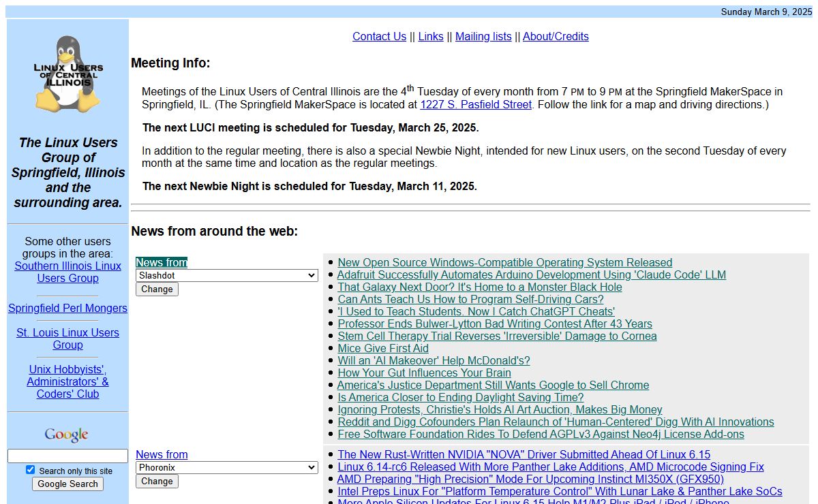Open the Rust-Written NVIDIA "NOVA" Driver article
The width and height of the screenshot is (818, 504).
pyautogui.click(x=524, y=455)
